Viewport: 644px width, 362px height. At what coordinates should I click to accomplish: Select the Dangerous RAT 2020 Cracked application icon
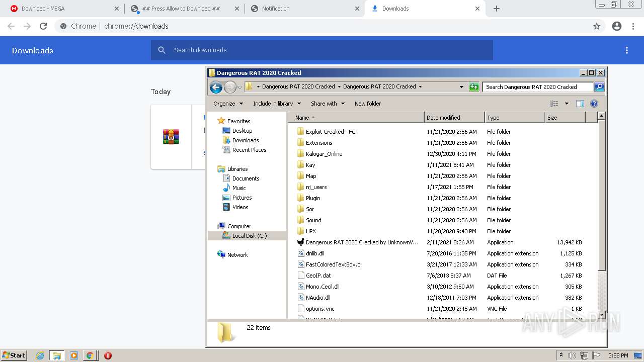301,242
